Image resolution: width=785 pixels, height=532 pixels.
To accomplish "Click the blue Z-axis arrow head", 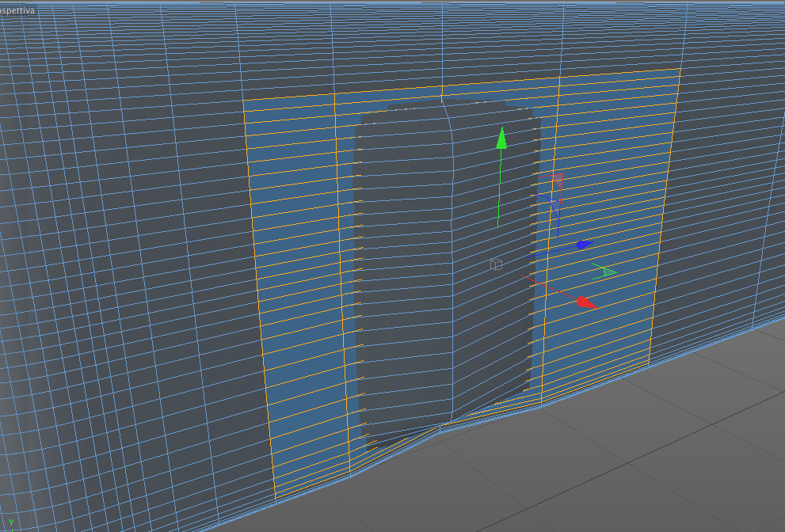I will 585,245.
